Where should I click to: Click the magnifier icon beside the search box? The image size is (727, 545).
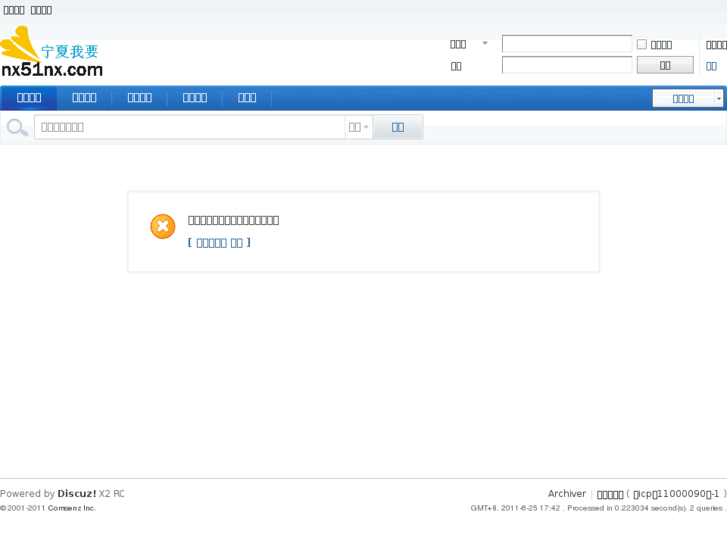(x=17, y=127)
